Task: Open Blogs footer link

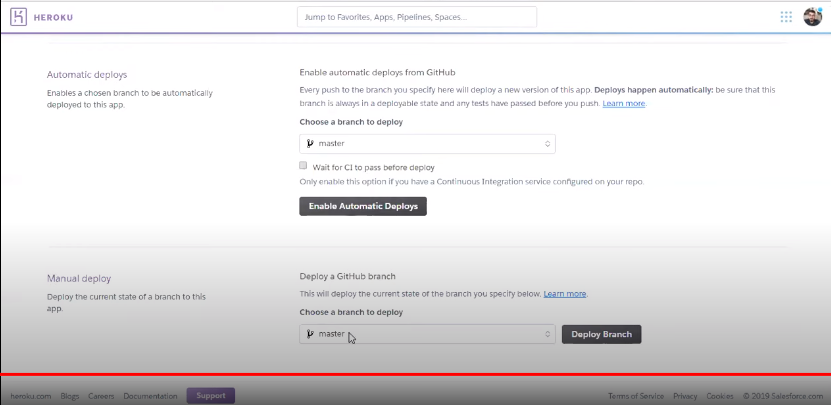Action: click(69, 396)
